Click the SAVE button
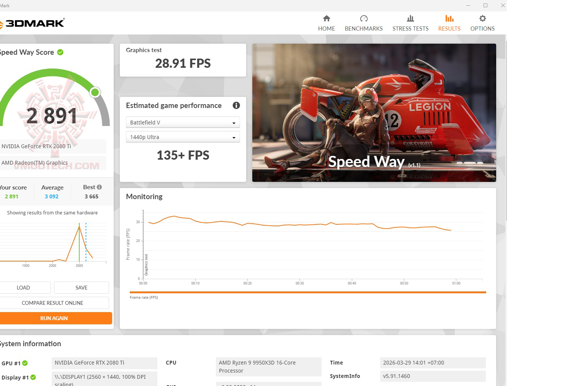This screenshot has width=588, height=386. point(82,288)
